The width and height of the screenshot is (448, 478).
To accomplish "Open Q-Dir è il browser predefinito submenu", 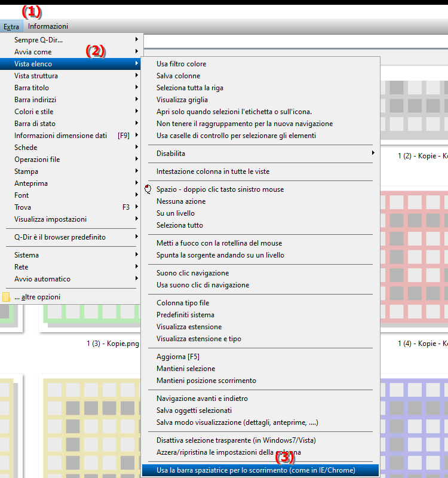I will (70, 237).
